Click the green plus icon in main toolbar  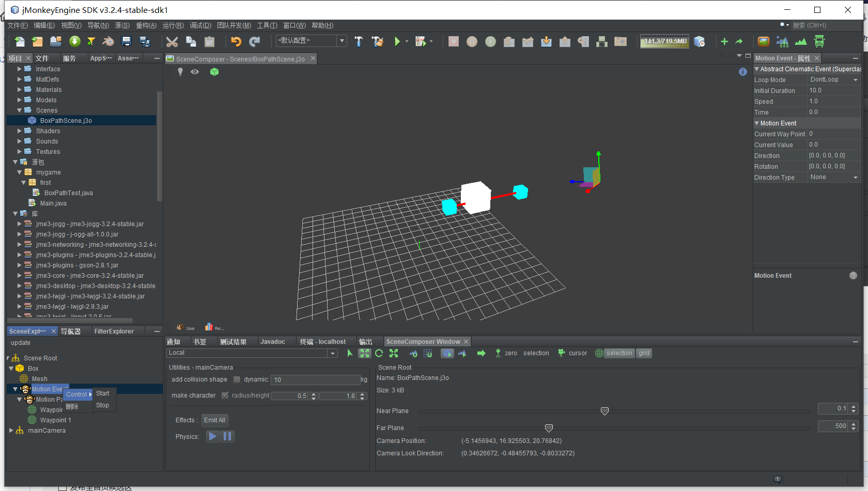tap(724, 41)
